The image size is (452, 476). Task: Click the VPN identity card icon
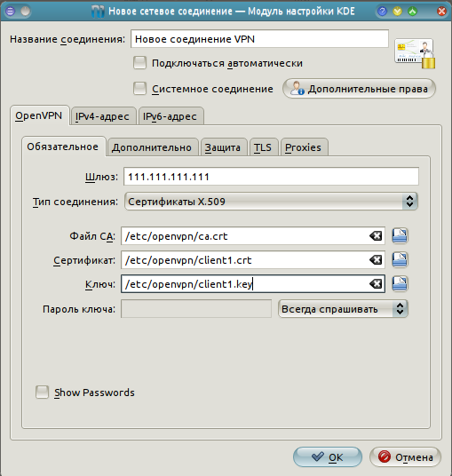pos(415,53)
